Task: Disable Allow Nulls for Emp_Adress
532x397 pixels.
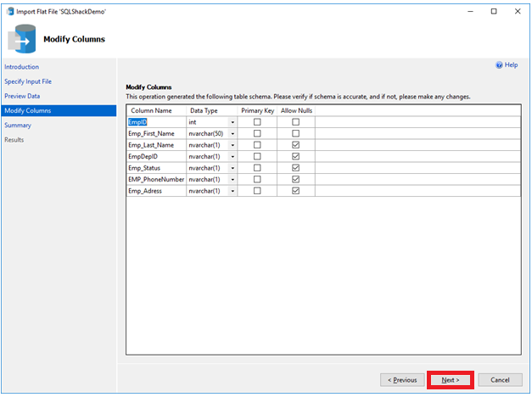Action: point(296,191)
